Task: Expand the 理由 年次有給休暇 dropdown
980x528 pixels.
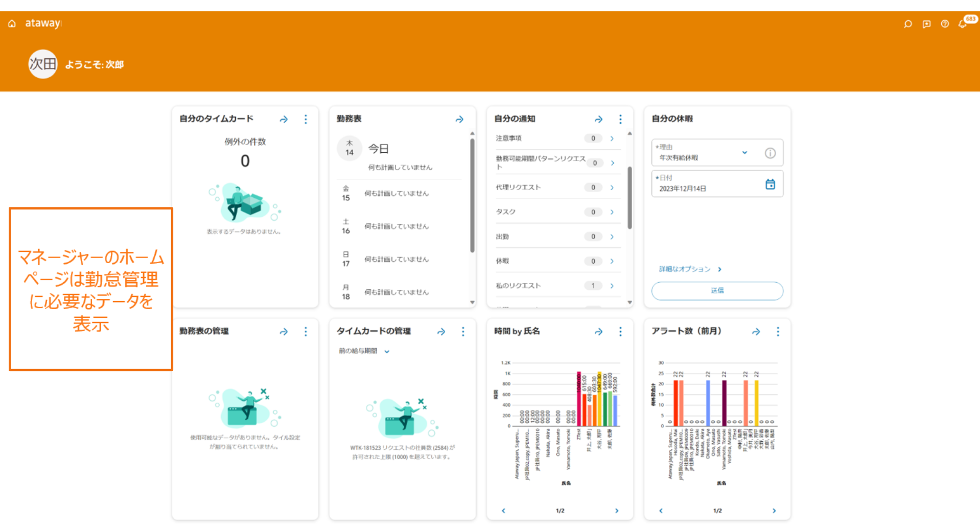Action: point(744,153)
